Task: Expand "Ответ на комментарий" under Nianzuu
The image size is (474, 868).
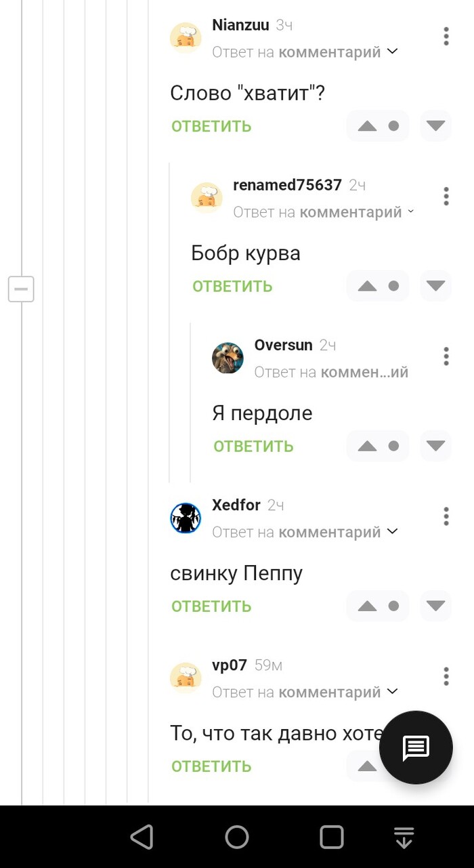Action: click(x=305, y=52)
